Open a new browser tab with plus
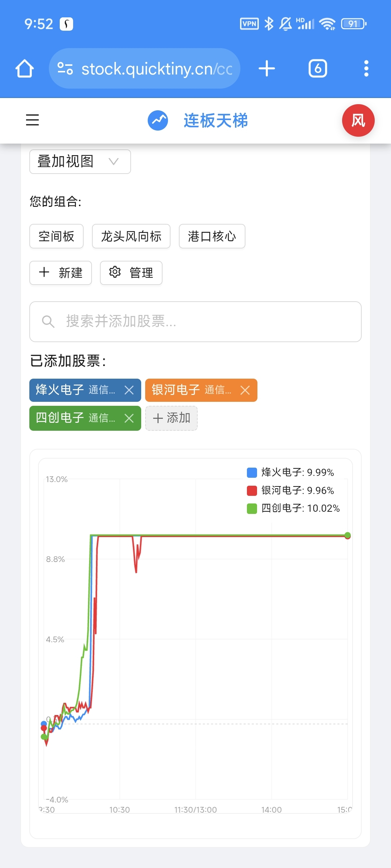This screenshot has height=868, width=391. click(x=267, y=68)
